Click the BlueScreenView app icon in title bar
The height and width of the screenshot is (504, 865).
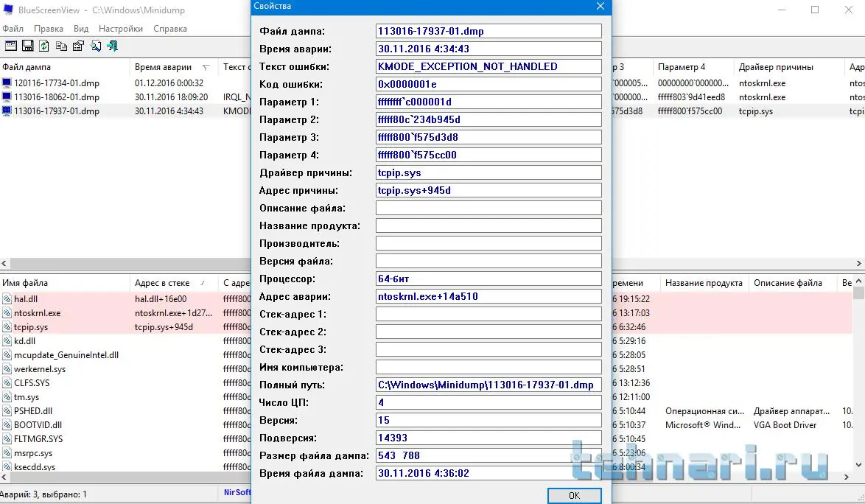[8, 10]
